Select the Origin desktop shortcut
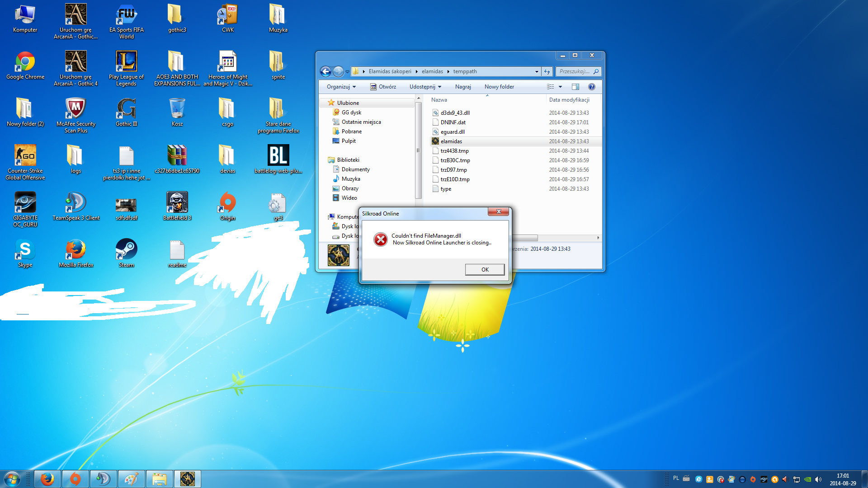This screenshot has width=868, height=488. point(228,207)
